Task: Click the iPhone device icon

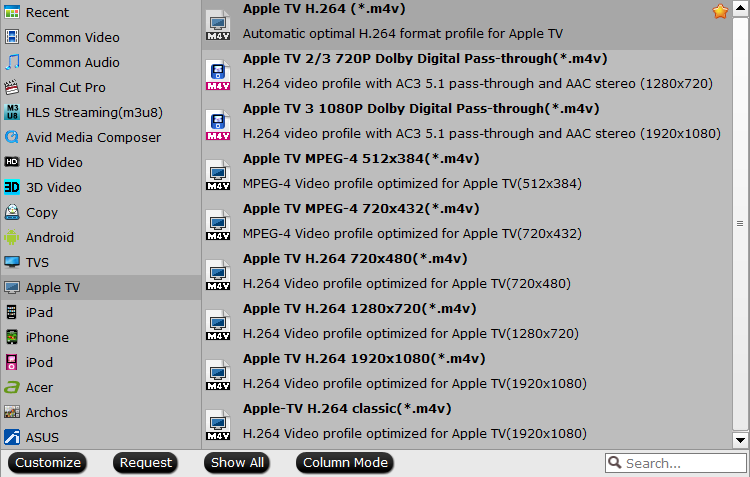Action: 12,337
